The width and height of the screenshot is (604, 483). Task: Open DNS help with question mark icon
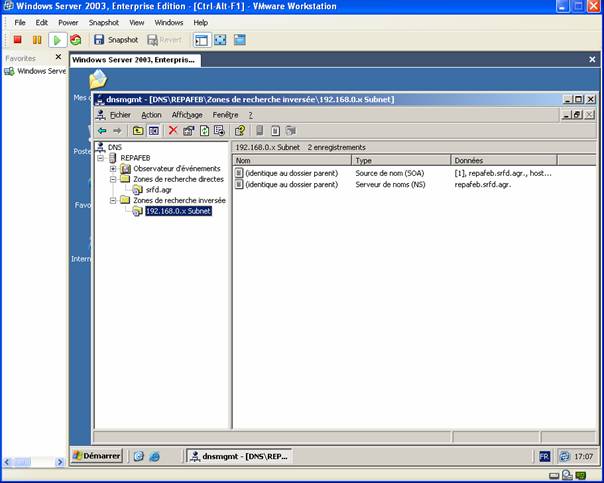click(x=240, y=131)
